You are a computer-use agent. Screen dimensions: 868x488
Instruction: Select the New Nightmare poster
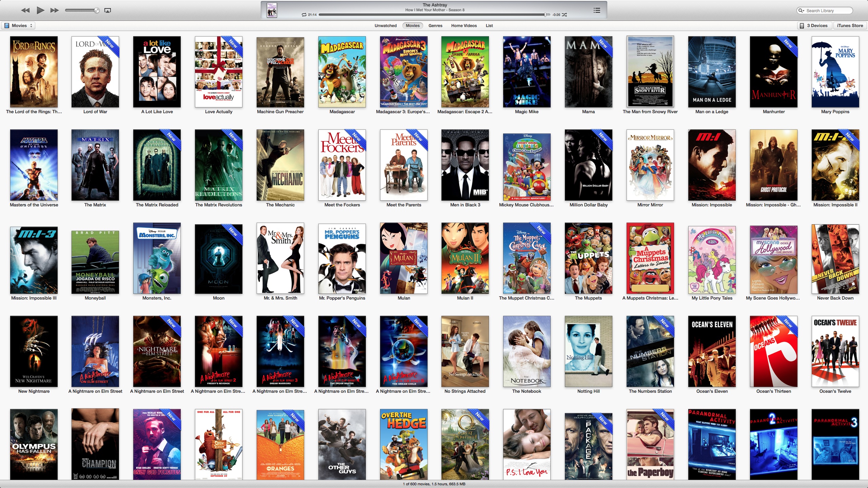(34, 351)
